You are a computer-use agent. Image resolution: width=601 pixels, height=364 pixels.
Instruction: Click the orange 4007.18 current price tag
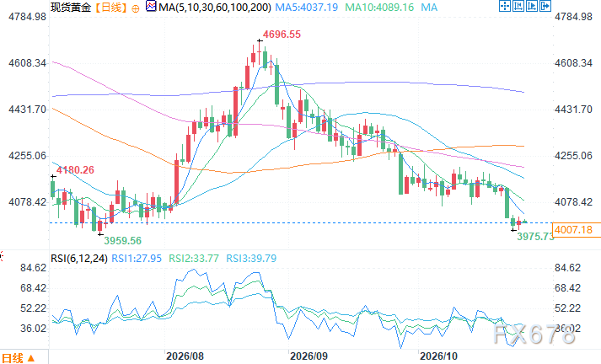(x=576, y=229)
